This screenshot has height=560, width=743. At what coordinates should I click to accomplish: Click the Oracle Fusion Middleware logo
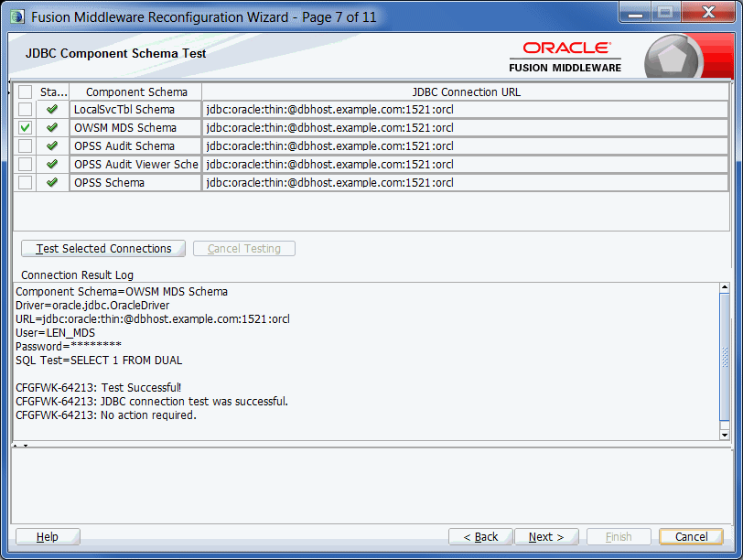(x=565, y=57)
